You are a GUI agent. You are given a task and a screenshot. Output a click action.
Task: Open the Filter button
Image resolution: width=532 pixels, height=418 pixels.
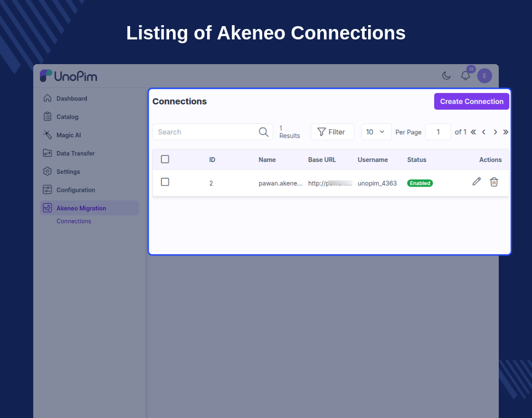pos(332,132)
